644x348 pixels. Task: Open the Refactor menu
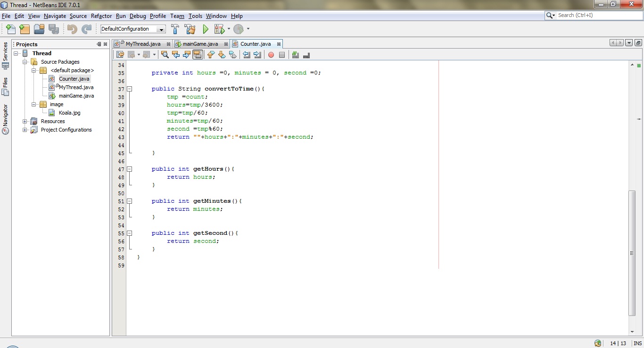pos(101,16)
